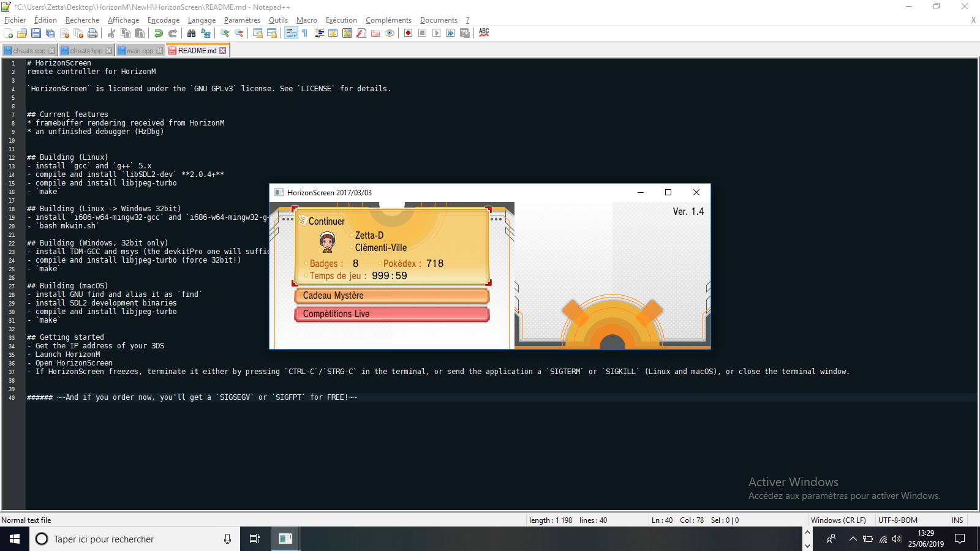Click the '## Getting started' heading line

click(66, 337)
